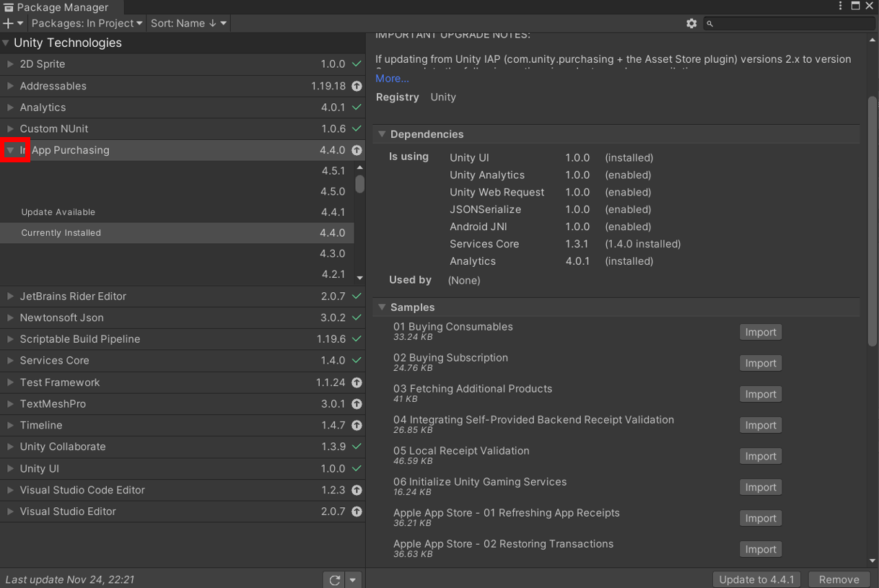Click the details pane scroll-down arrow

[x=873, y=561]
